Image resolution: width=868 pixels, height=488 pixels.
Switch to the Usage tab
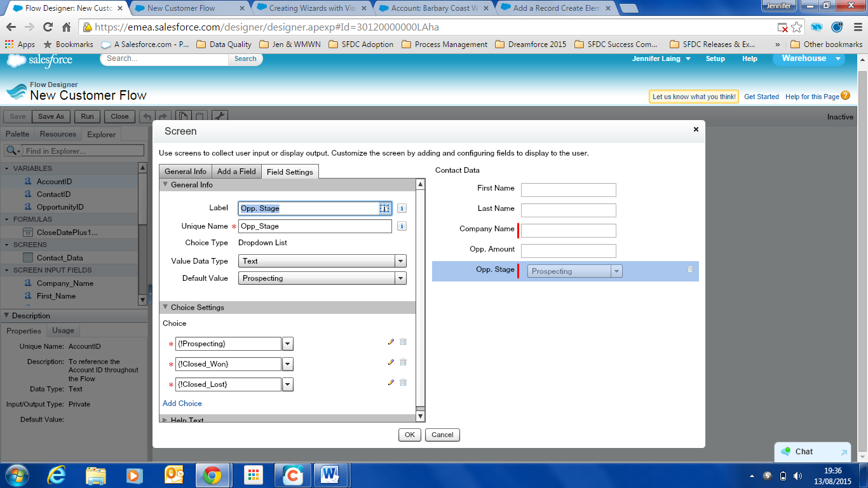(x=63, y=330)
